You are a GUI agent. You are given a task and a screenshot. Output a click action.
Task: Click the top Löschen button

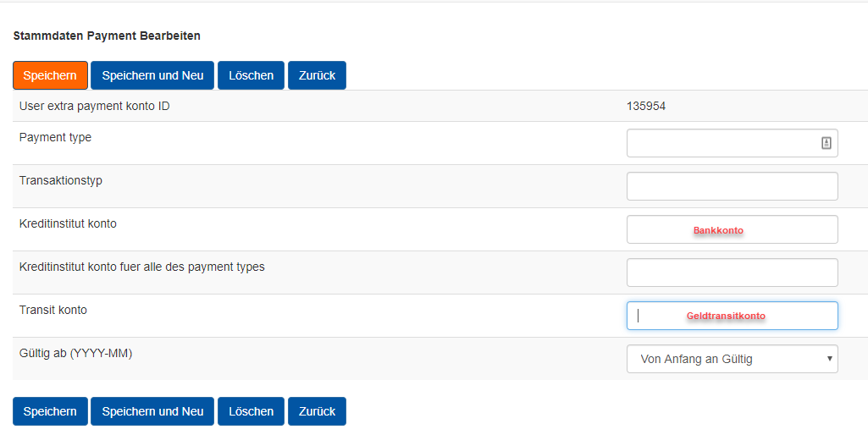pyautogui.click(x=251, y=75)
